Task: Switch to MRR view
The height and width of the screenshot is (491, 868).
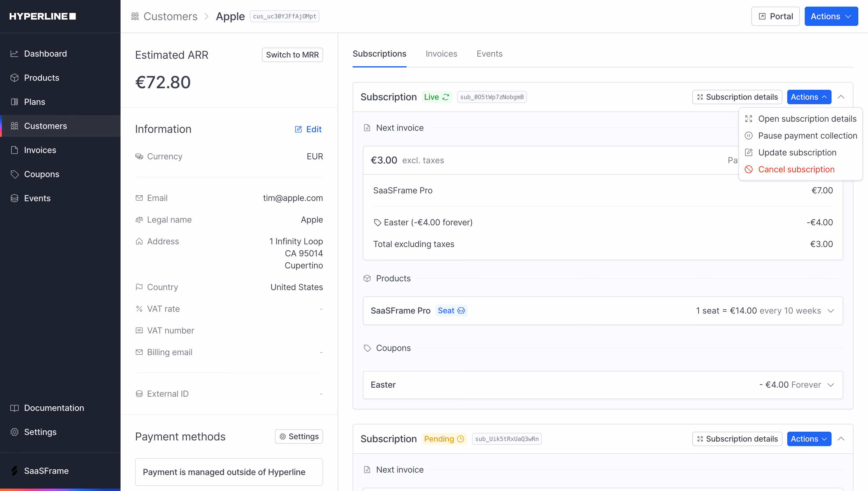Action: pyautogui.click(x=292, y=55)
